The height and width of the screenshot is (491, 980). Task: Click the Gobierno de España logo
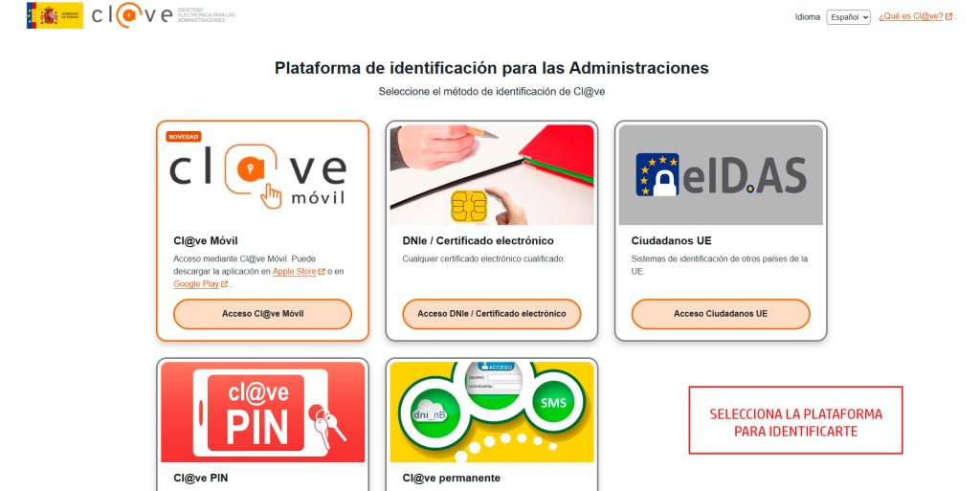pyautogui.click(x=55, y=15)
